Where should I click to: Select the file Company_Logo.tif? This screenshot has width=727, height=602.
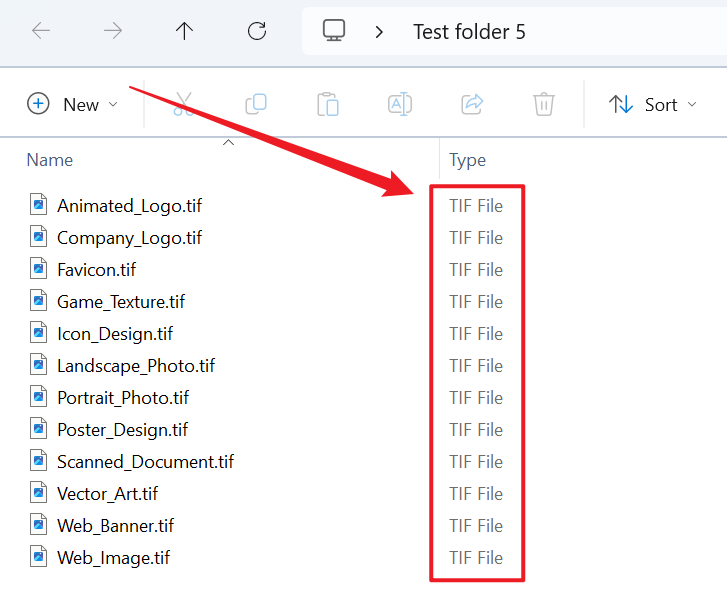point(129,237)
